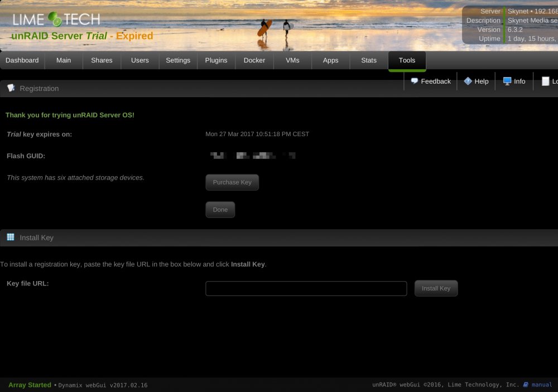Viewport: 558px width, 392px height.
Task: Open the Shares tab
Action: tap(102, 60)
